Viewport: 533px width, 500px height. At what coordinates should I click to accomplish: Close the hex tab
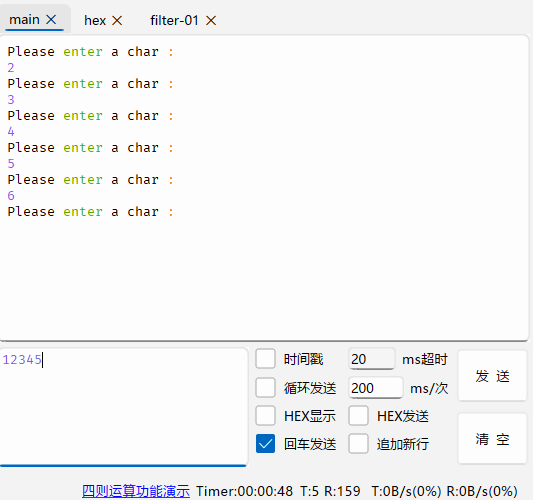pyautogui.click(x=117, y=20)
